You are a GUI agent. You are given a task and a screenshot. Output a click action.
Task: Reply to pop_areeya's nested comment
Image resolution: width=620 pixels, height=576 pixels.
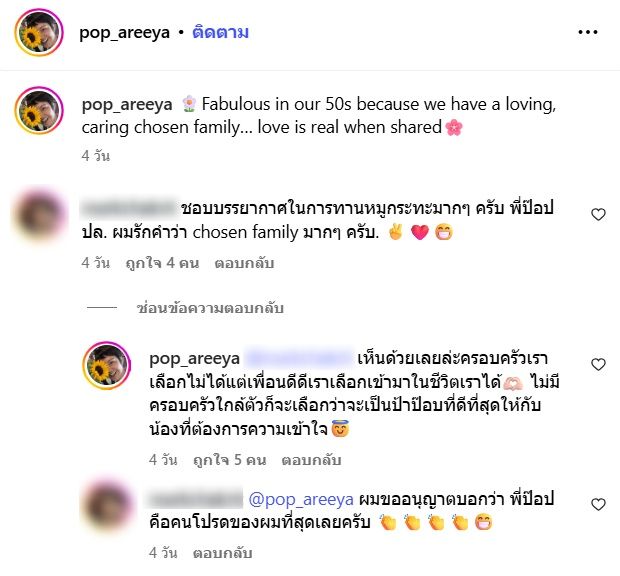311,460
